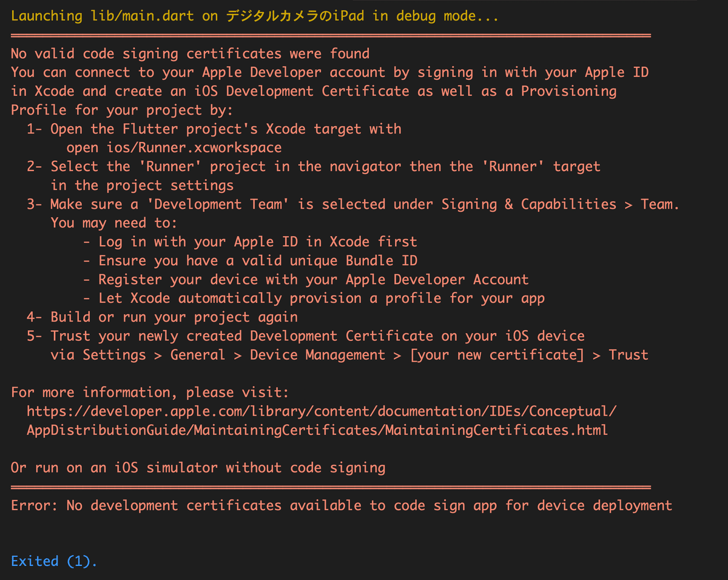Screen dimensions: 728x580
Task: Click the "Exited (1)." status text
Action: coord(54,561)
